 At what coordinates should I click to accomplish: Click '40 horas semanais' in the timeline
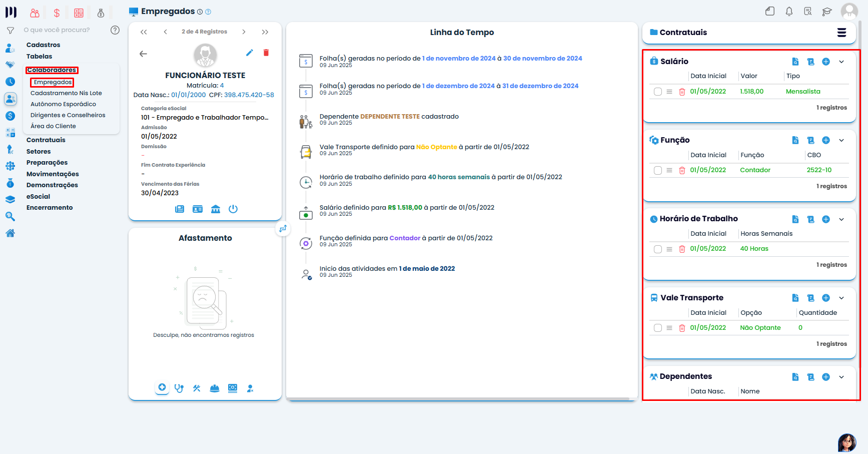[459, 177]
